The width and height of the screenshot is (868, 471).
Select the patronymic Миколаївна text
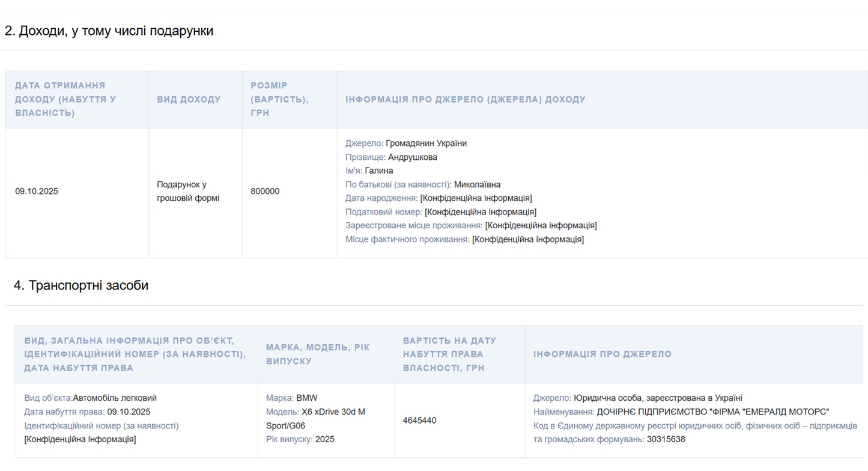[477, 184]
